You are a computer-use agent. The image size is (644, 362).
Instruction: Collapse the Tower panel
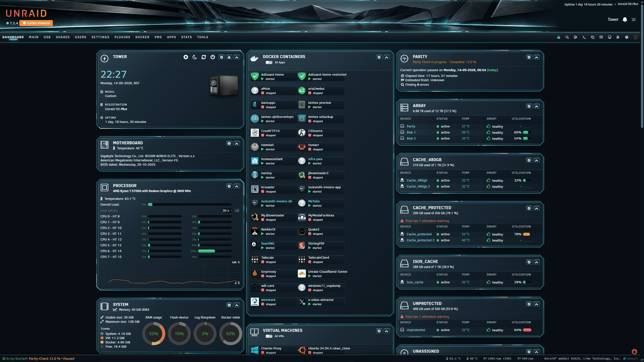(x=237, y=57)
